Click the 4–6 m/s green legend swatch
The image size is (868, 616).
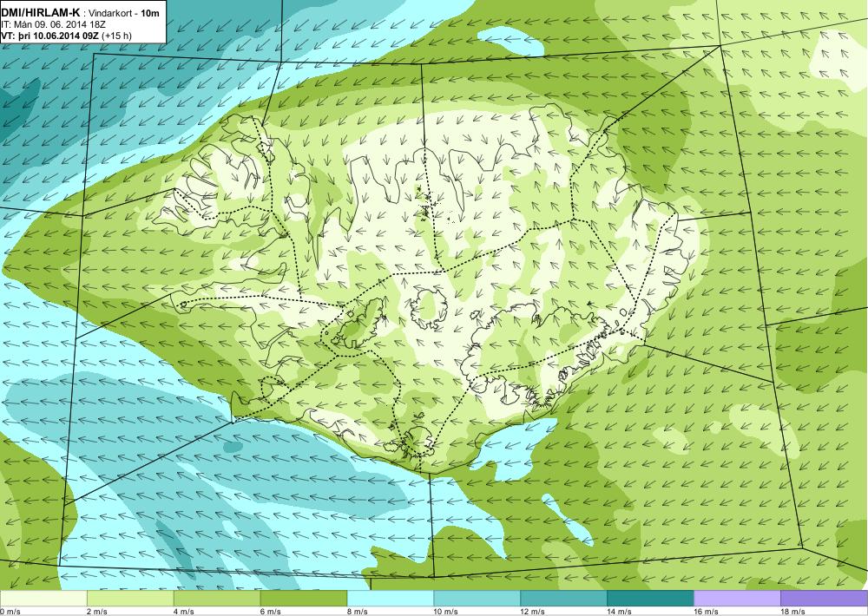(x=217, y=599)
